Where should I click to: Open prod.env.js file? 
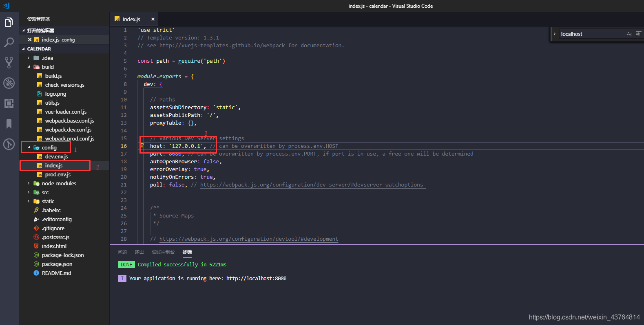(58, 174)
